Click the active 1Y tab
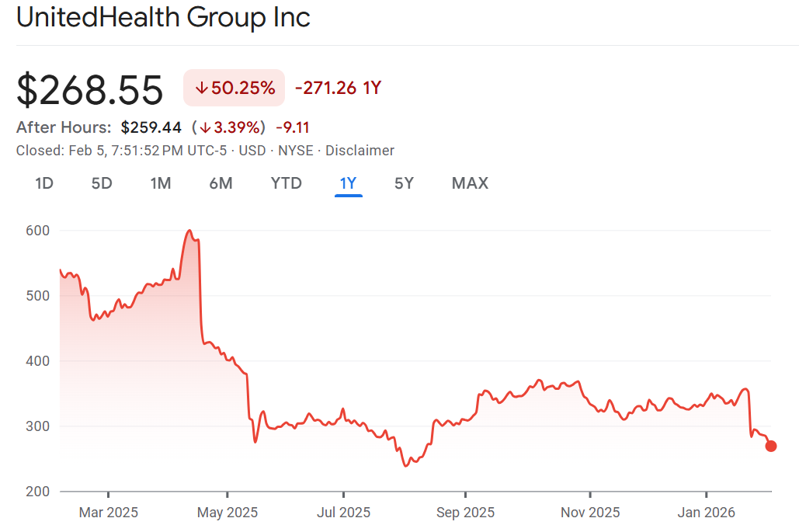 348,183
